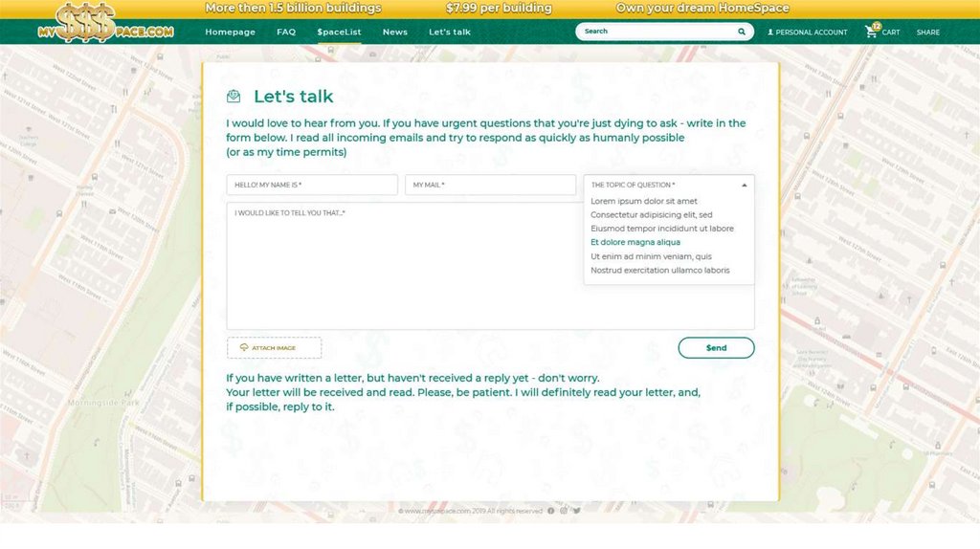Open the Facebook icon in footer
980x549 pixels.
(551, 511)
